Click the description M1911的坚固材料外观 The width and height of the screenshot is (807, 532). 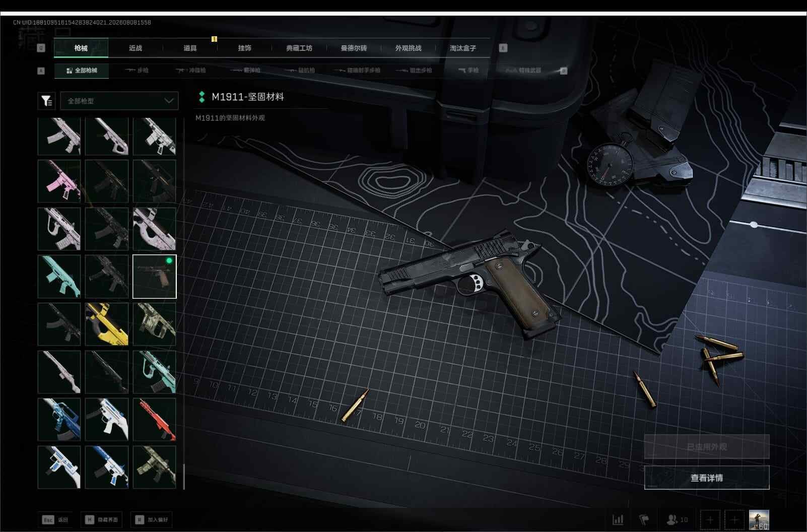tap(230, 118)
